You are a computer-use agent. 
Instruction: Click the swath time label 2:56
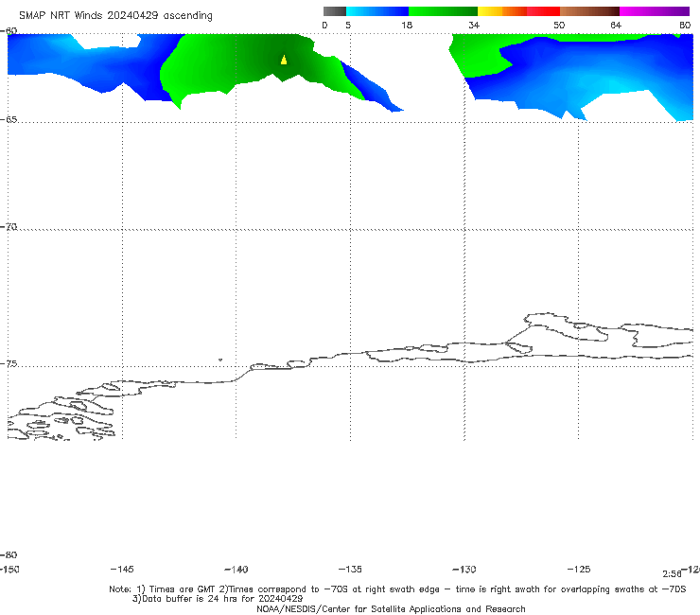672,574
